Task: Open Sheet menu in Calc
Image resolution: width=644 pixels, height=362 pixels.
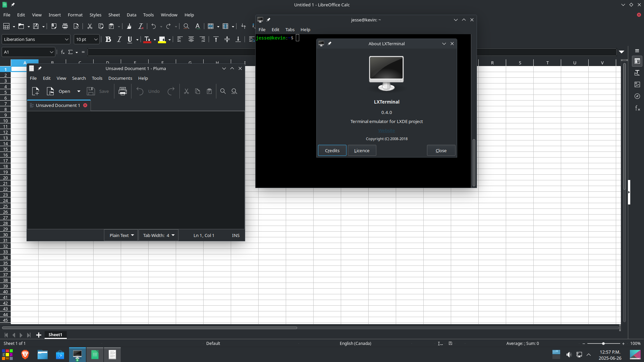Action: tap(114, 15)
